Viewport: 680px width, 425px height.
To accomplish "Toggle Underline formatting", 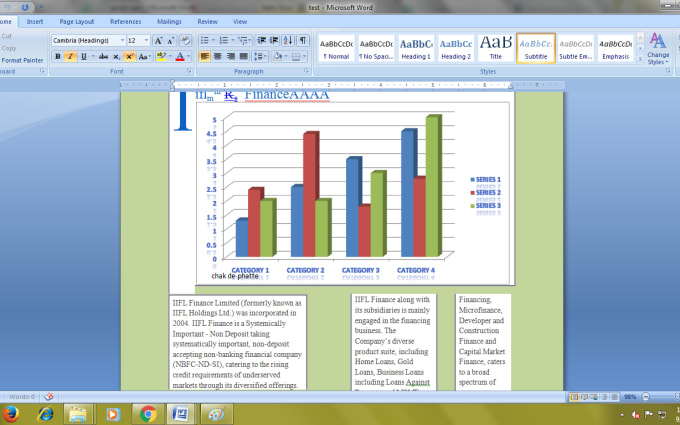I will [x=83, y=56].
